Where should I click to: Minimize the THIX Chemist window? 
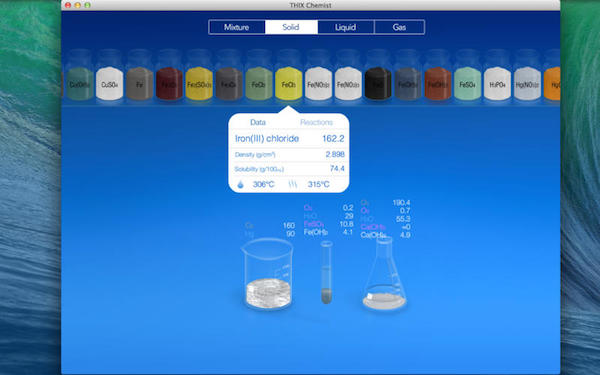pos(78,5)
